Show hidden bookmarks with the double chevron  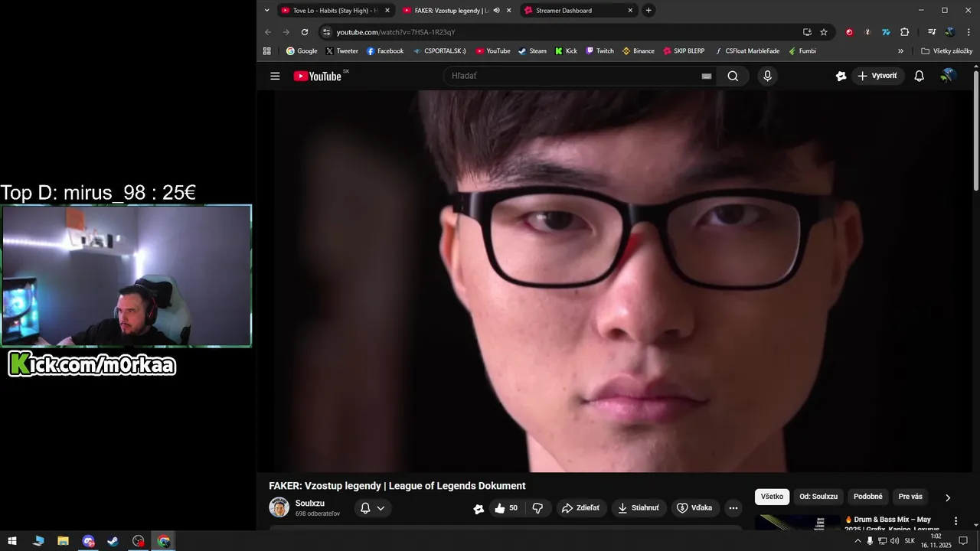coord(900,51)
